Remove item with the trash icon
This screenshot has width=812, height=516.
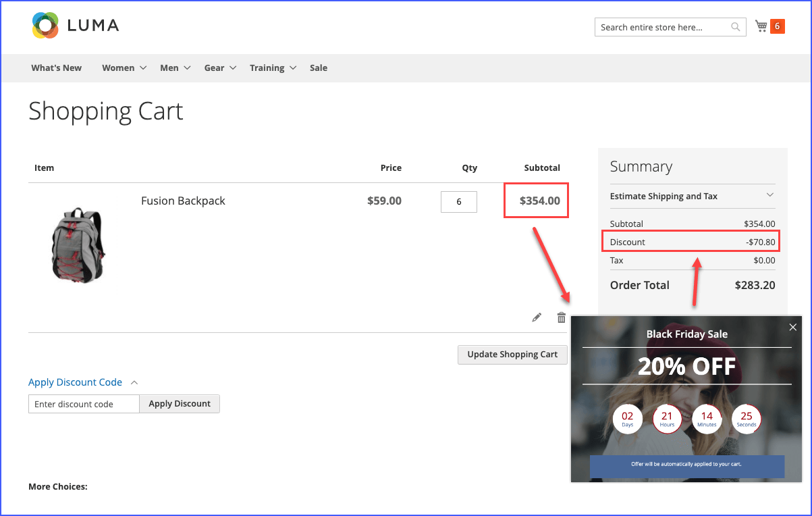coord(561,317)
